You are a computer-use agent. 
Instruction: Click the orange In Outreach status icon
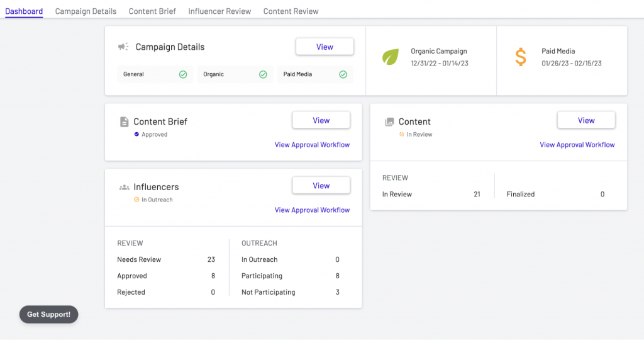coord(136,200)
